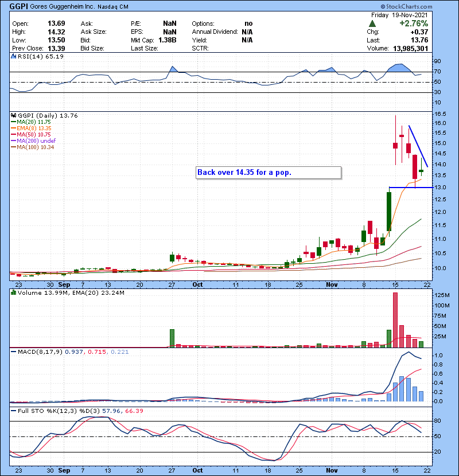
Task: Click the Open value 13.69
Action: (x=56, y=24)
